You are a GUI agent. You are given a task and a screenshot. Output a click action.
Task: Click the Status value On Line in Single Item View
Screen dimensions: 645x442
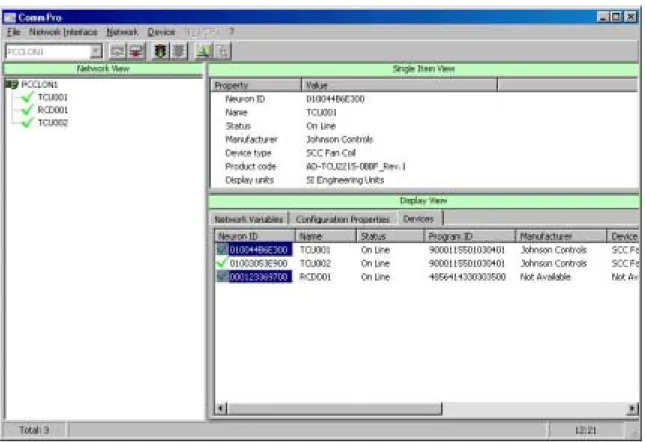[321, 126]
